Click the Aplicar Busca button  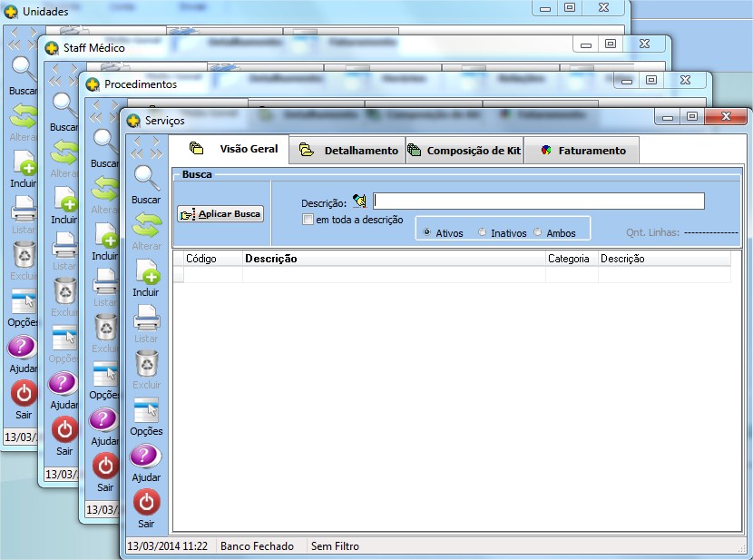pyautogui.click(x=220, y=214)
